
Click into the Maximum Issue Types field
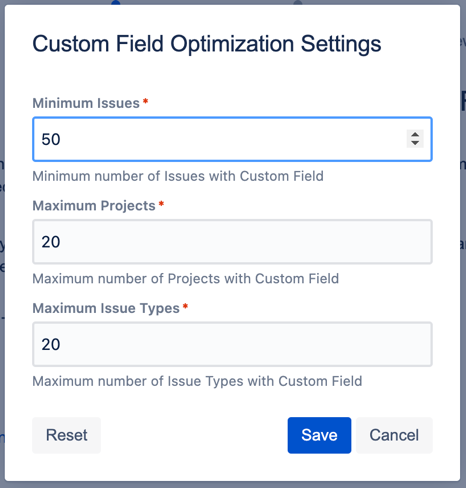pyautogui.click(x=232, y=344)
